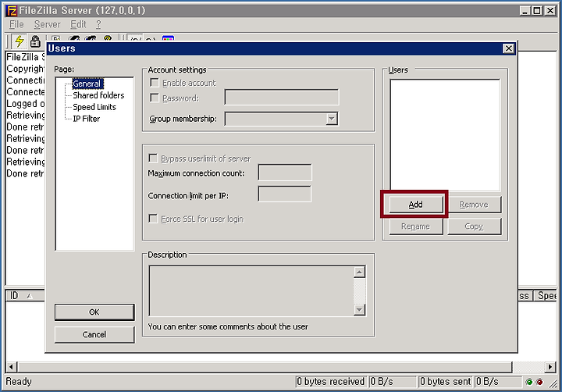
Task: Toggle the lightning bolt server connection icon
Action: pyautogui.click(x=19, y=41)
